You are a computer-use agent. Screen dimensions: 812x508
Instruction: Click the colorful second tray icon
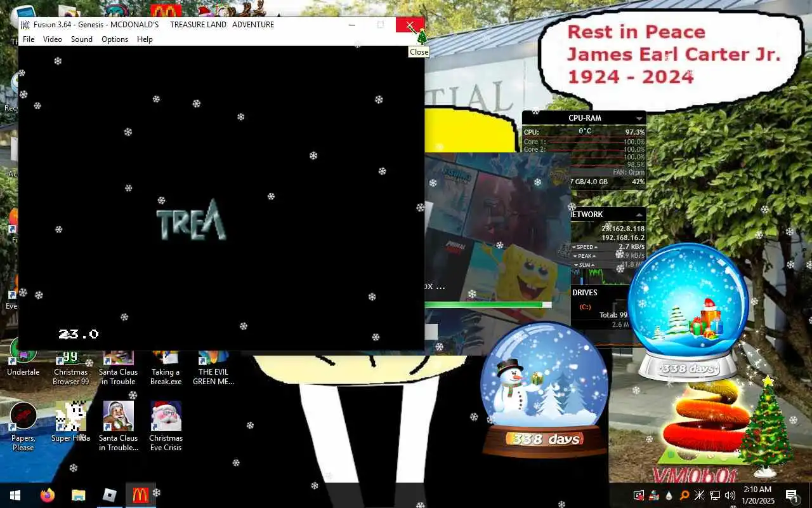coord(654,495)
